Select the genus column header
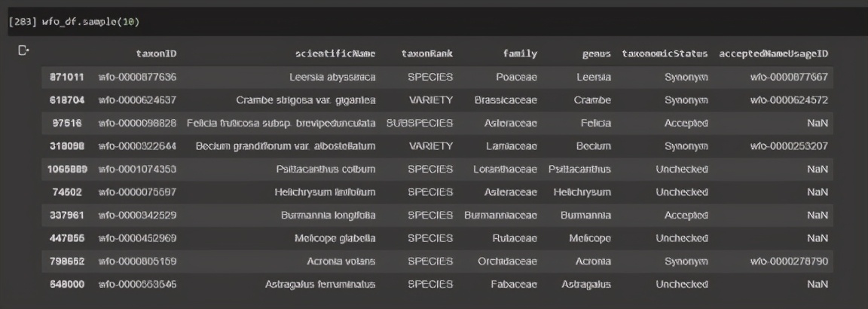The width and height of the screenshot is (868, 309). tap(596, 54)
